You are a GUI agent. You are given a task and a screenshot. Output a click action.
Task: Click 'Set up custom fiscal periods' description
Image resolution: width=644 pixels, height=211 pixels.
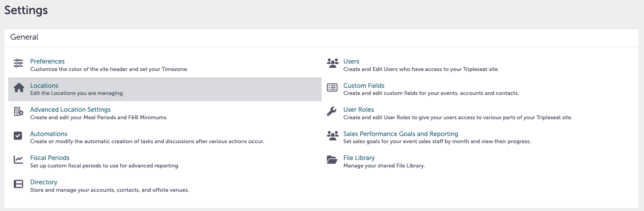click(x=105, y=166)
